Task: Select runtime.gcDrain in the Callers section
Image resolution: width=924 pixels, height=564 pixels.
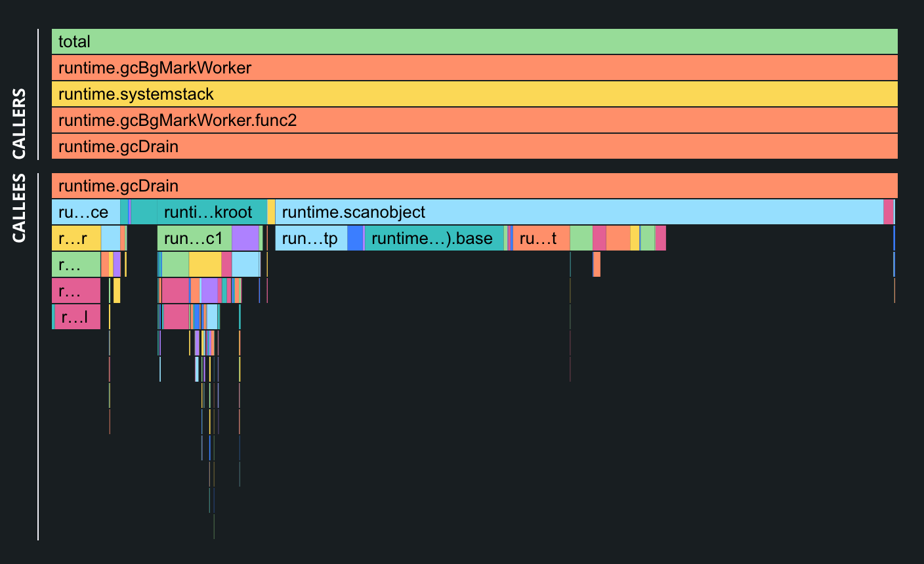Action: (474, 146)
